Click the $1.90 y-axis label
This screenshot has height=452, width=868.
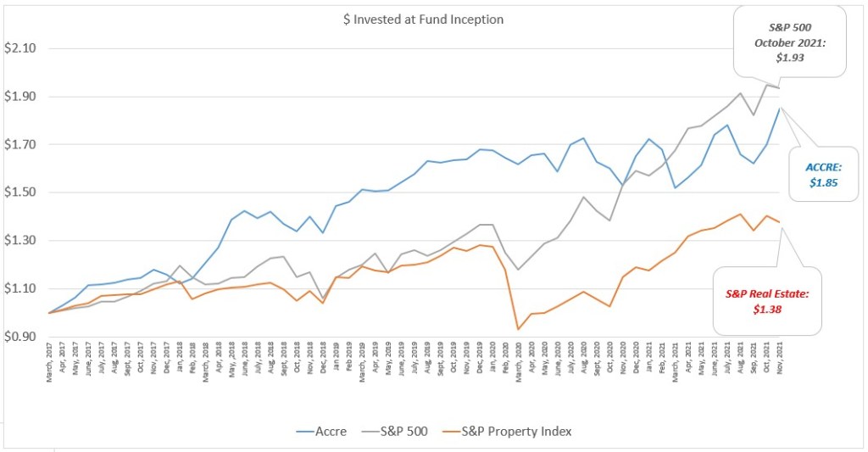click(x=20, y=97)
